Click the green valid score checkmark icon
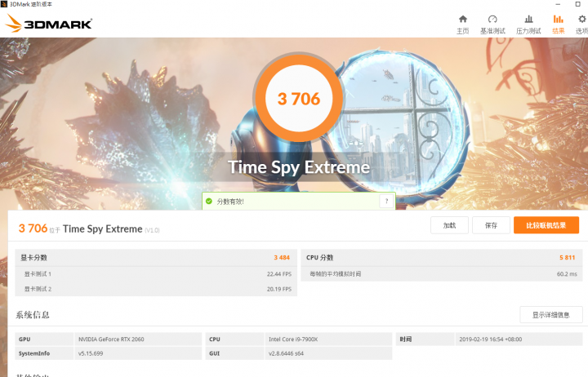 209,202
